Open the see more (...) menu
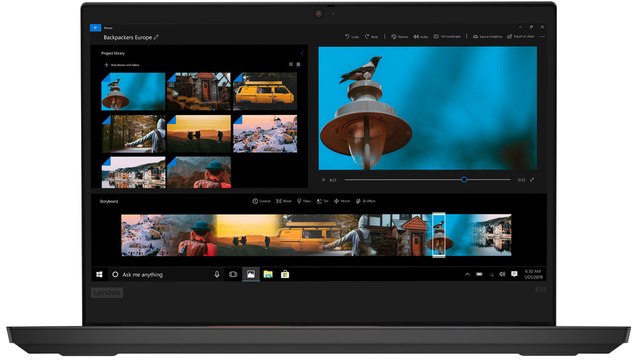Image resolution: width=640 pixels, height=364 pixels. [x=542, y=37]
